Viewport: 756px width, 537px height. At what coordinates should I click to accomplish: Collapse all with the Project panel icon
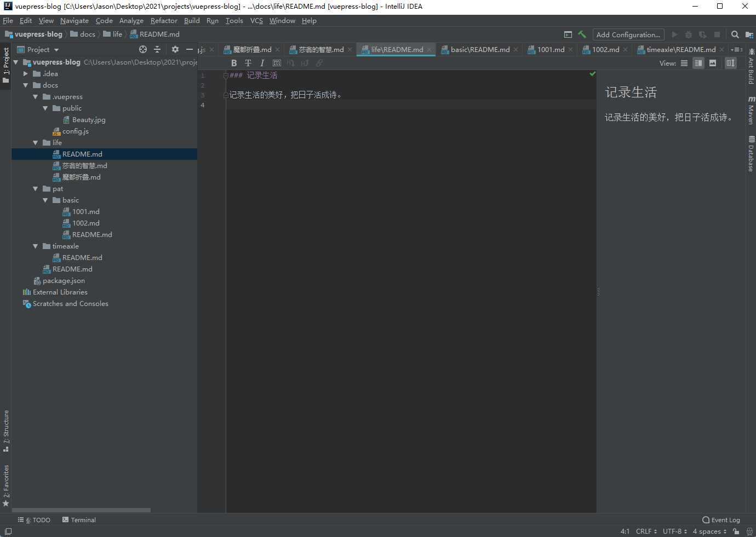157,49
